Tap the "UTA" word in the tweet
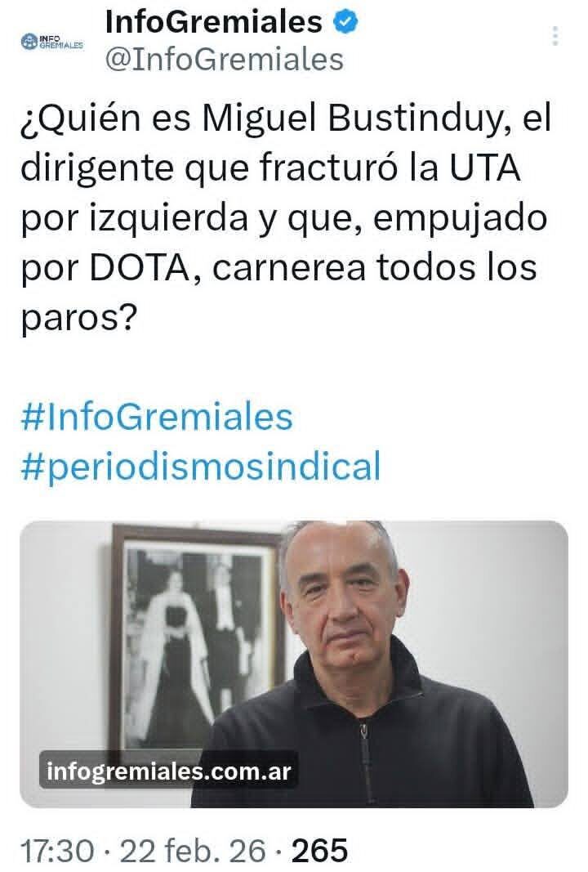The height and width of the screenshot is (872, 588). click(x=484, y=168)
